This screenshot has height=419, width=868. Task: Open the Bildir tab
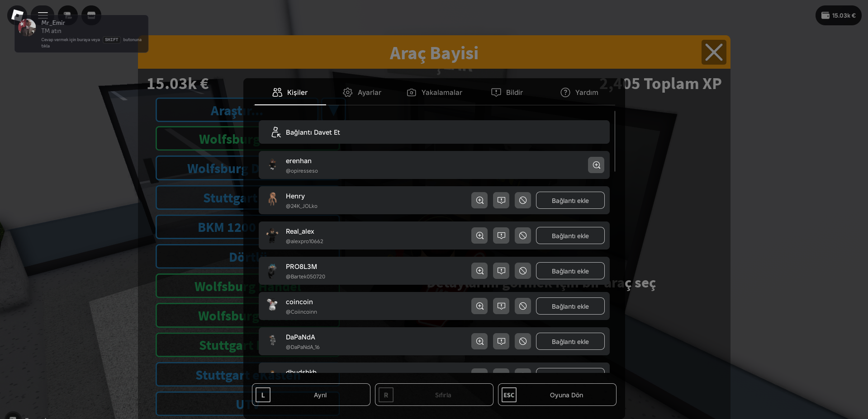point(507,92)
